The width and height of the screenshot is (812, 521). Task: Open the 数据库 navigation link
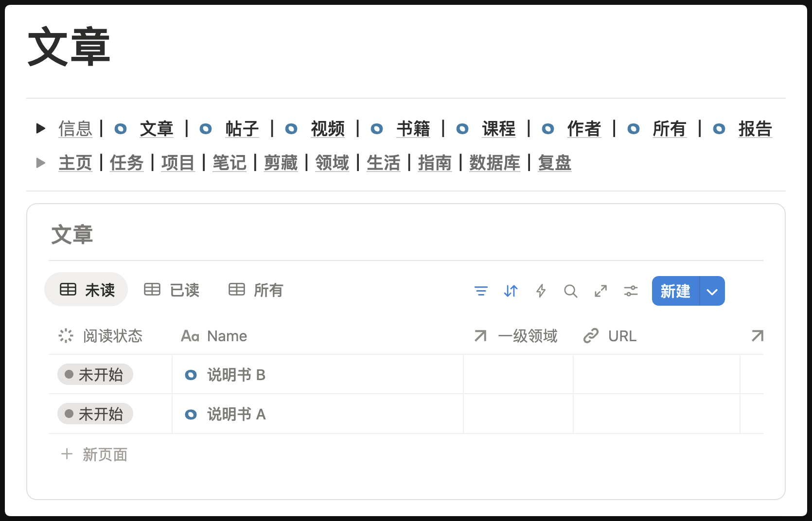494,163
